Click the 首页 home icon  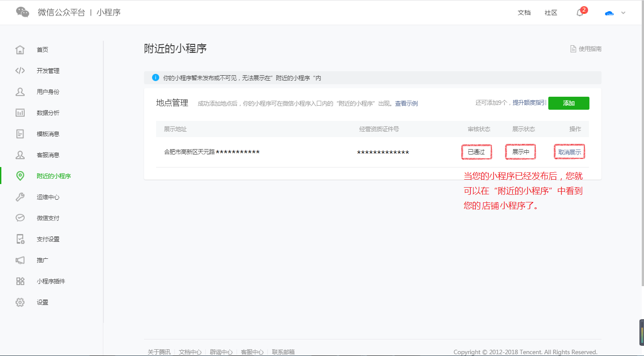(x=20, y=50)
